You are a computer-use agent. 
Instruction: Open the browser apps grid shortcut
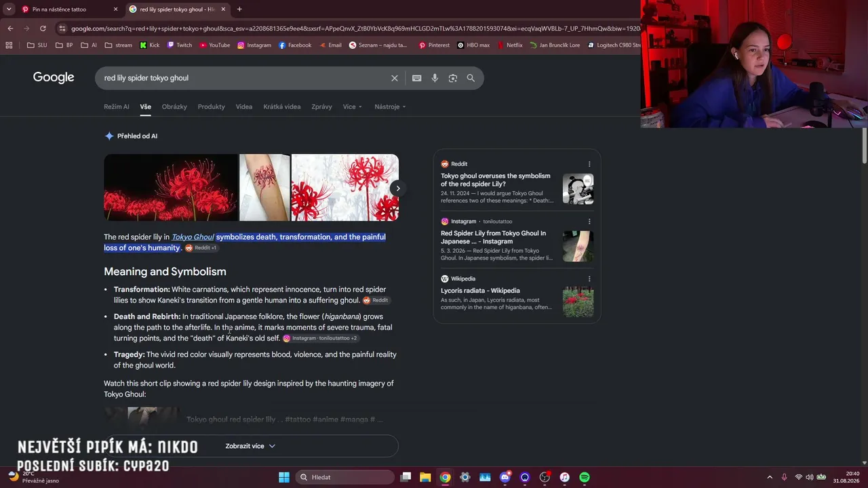point(9,45)
